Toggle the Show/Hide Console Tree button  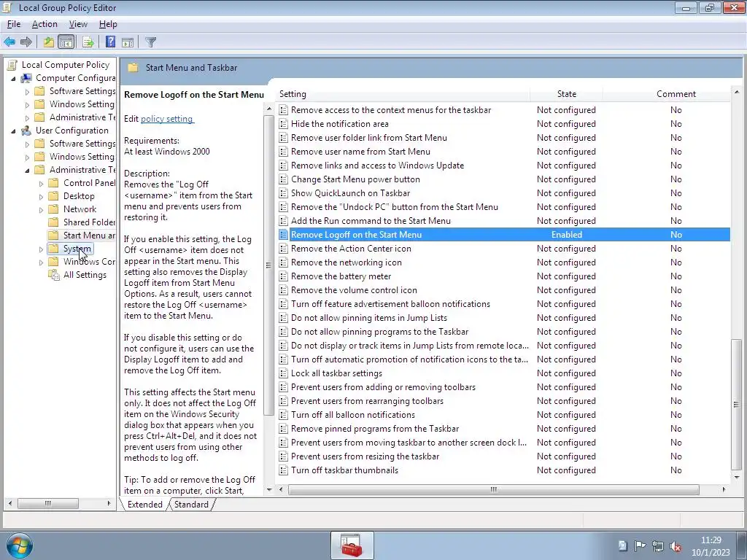coord(66,42)
